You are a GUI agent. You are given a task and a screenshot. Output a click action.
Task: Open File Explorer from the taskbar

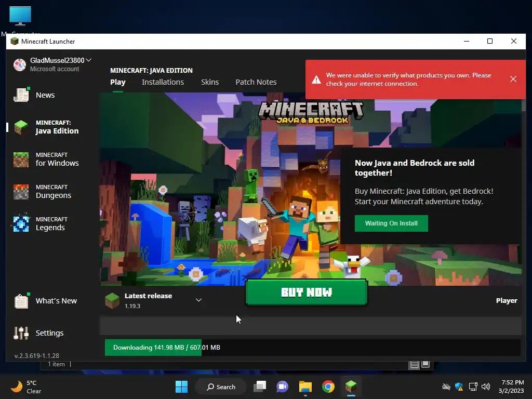pyautogui.click(x=305, y=387)
